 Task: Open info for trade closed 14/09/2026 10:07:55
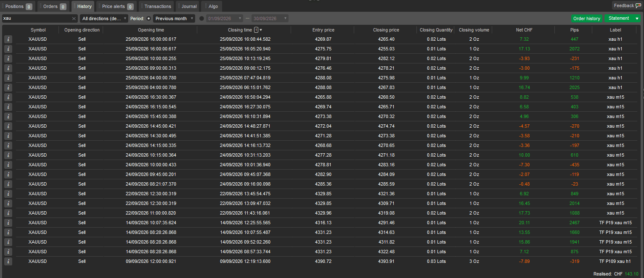coord(8,232)
